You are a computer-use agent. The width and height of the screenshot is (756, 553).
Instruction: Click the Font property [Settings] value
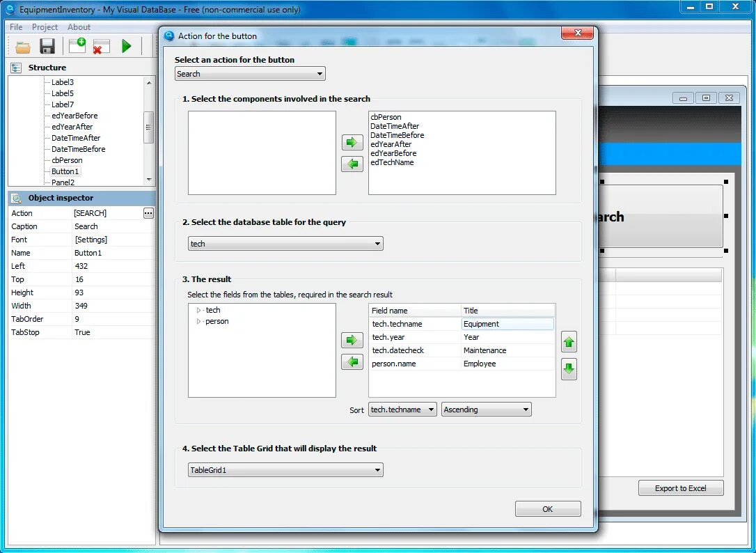pos(113,240)
